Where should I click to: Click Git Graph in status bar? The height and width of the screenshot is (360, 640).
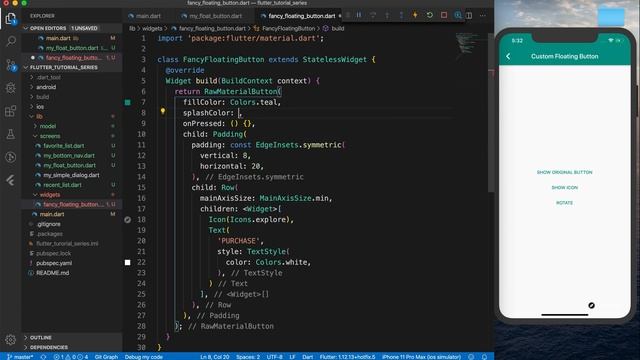tap(106, 357)
